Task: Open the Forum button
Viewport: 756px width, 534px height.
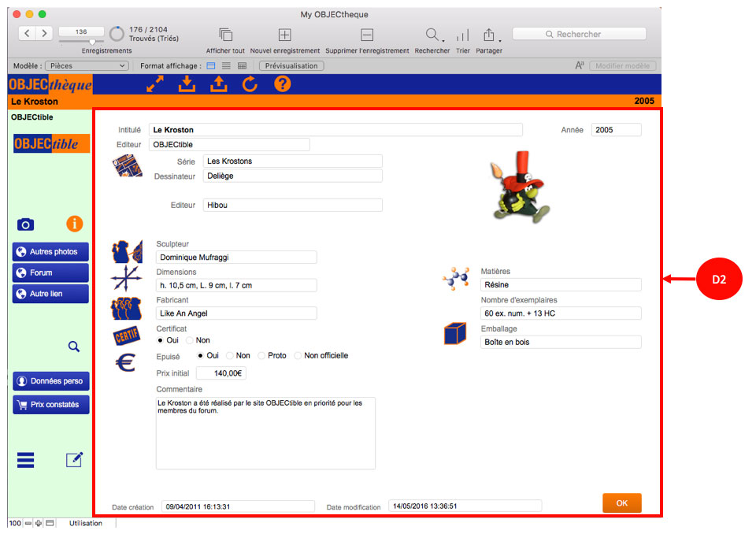Action: click(50, 273)
